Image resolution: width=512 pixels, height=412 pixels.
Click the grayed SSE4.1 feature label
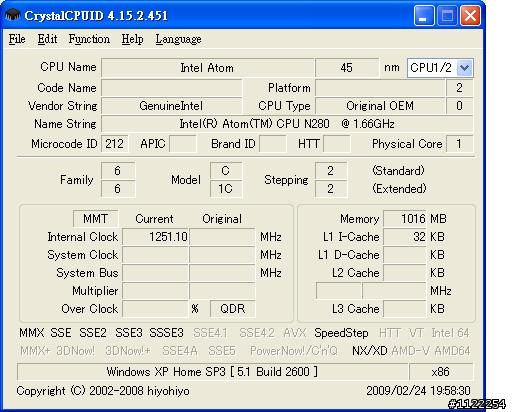coord(211,333)
